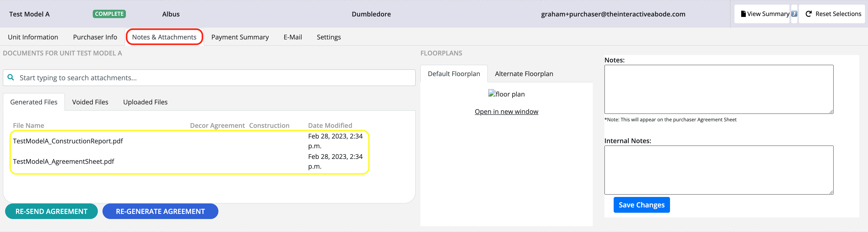Click the View Summary button
Image resolution: width=868 pixels, height=232 pixels.
click(762, 14)
